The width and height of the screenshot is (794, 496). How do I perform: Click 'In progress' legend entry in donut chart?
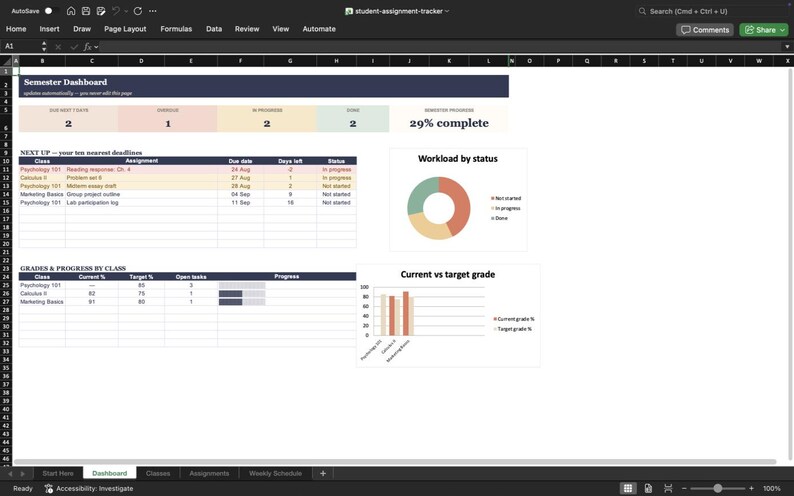point(505,208)
